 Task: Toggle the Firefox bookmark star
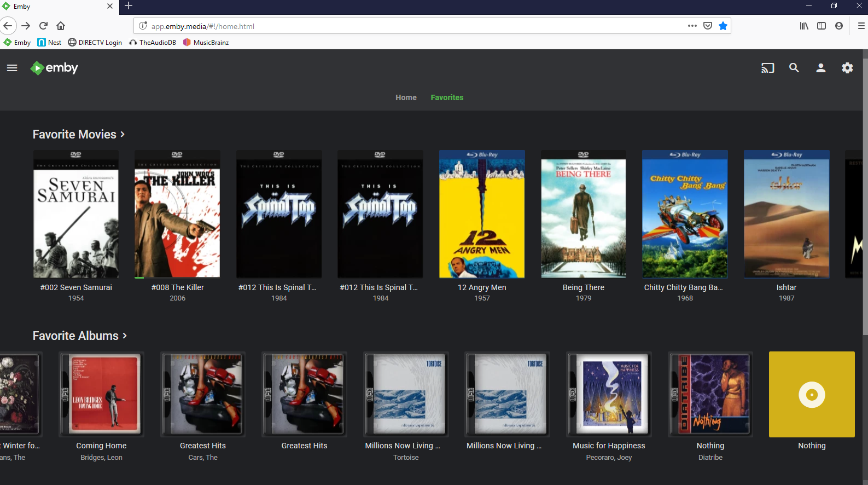click(723, 26)
